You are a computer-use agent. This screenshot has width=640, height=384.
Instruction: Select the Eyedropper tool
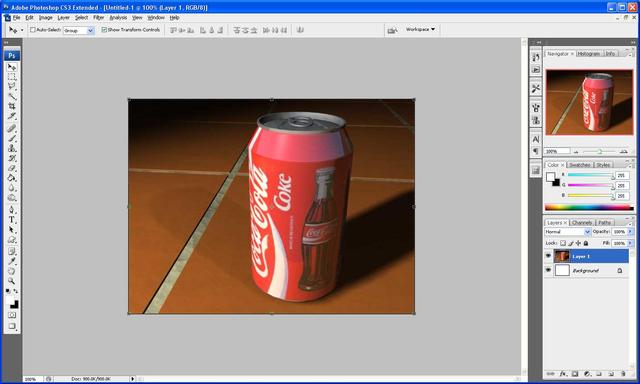click(x=12, y=261)
